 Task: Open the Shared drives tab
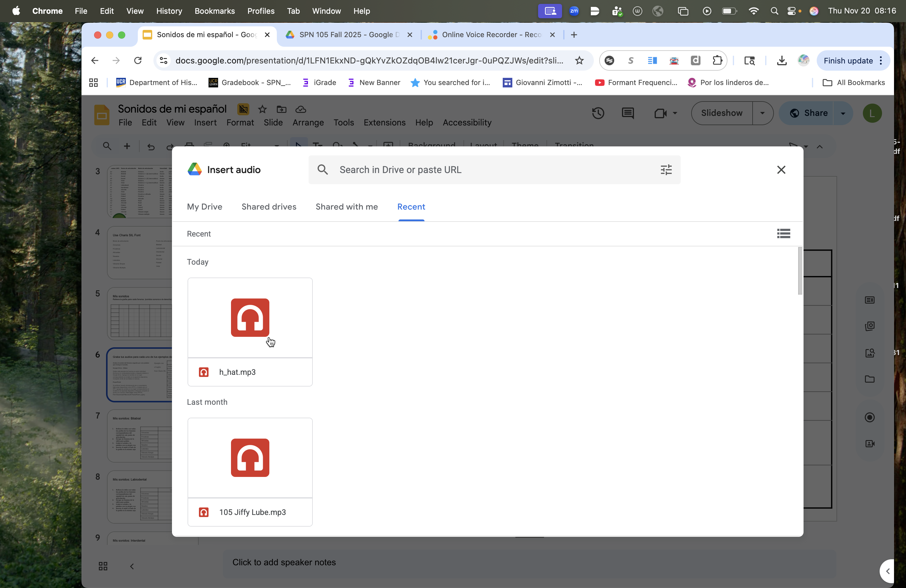269,207
